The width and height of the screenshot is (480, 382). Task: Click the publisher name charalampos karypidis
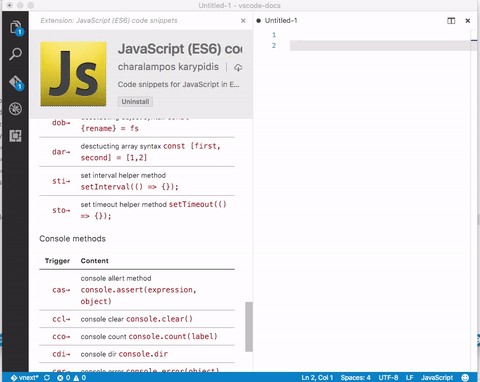(x=168, y=67)
